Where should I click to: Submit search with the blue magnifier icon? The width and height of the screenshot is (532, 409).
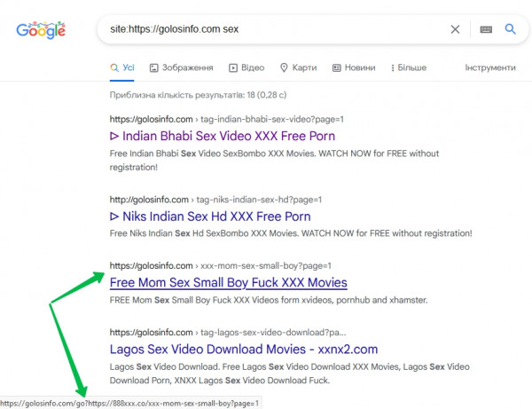click(x=511, y=29)
